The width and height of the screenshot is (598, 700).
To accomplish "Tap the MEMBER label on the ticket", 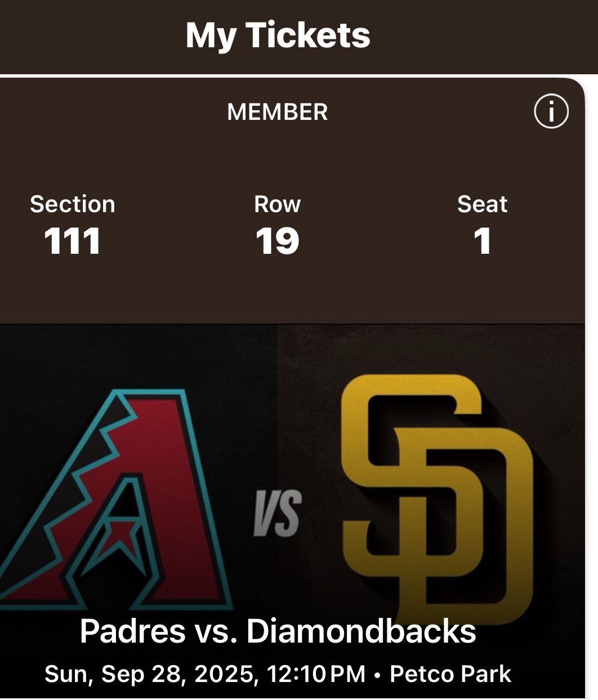I will pos(277,111).
